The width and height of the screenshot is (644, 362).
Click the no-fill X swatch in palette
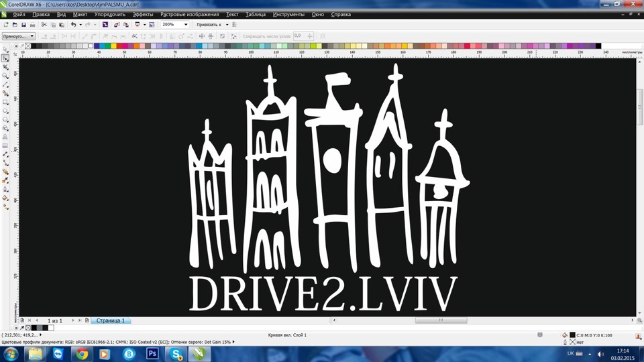pos(28,46)
